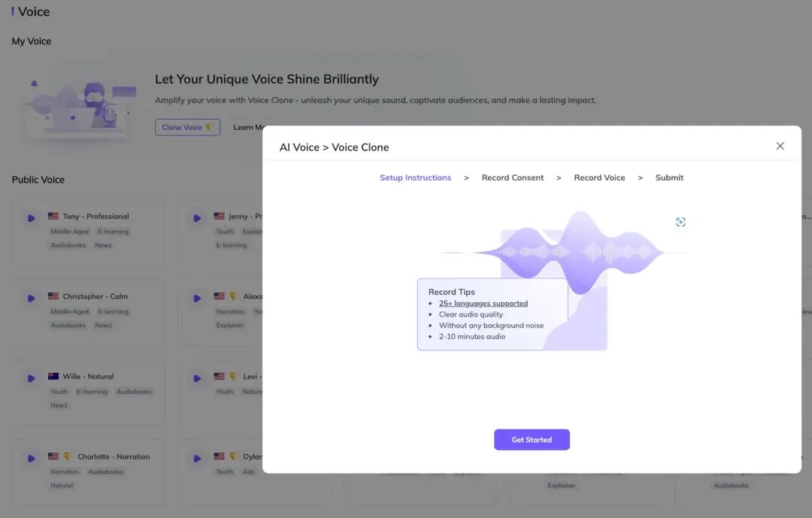Screen dimensions: 812x518
Task: Play the Dylan voice sample
Action: (x=197, y=459)
